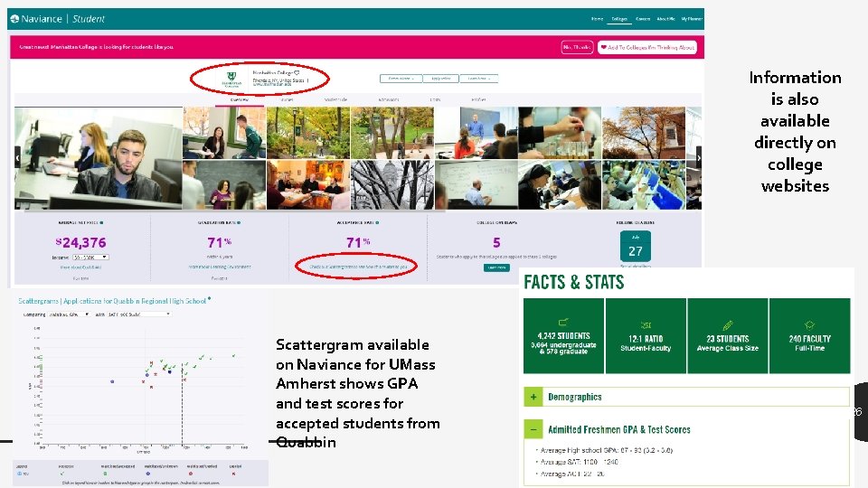The width and height of the screenshot is (868, 488).
Task: Click info dot next to Acceptance Rate
Action: [378, 223]
